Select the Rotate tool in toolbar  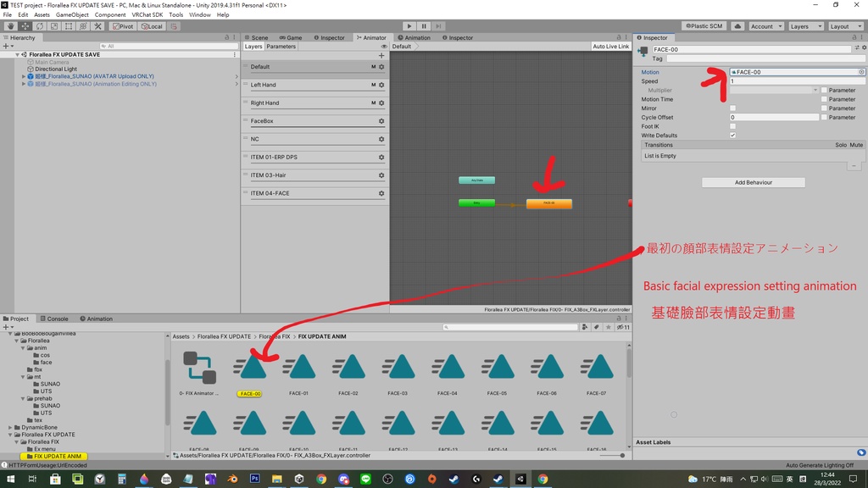click(x=40, y=26)
